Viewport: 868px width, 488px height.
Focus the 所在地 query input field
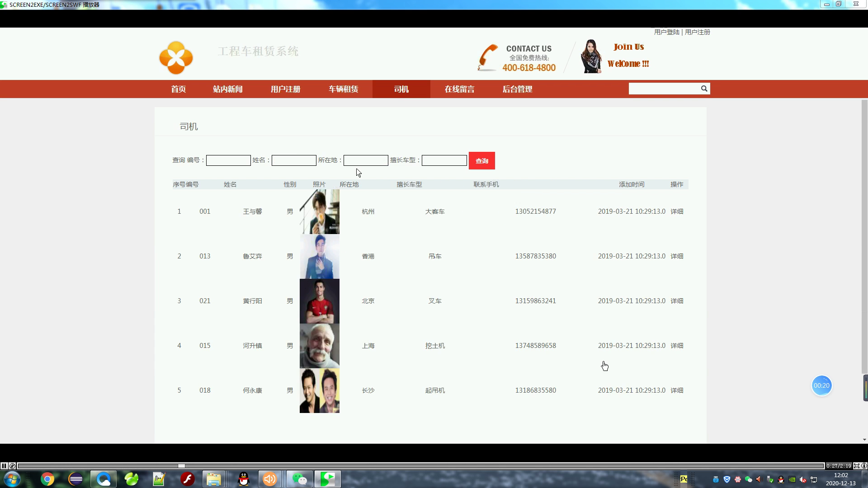pos(366,160)
